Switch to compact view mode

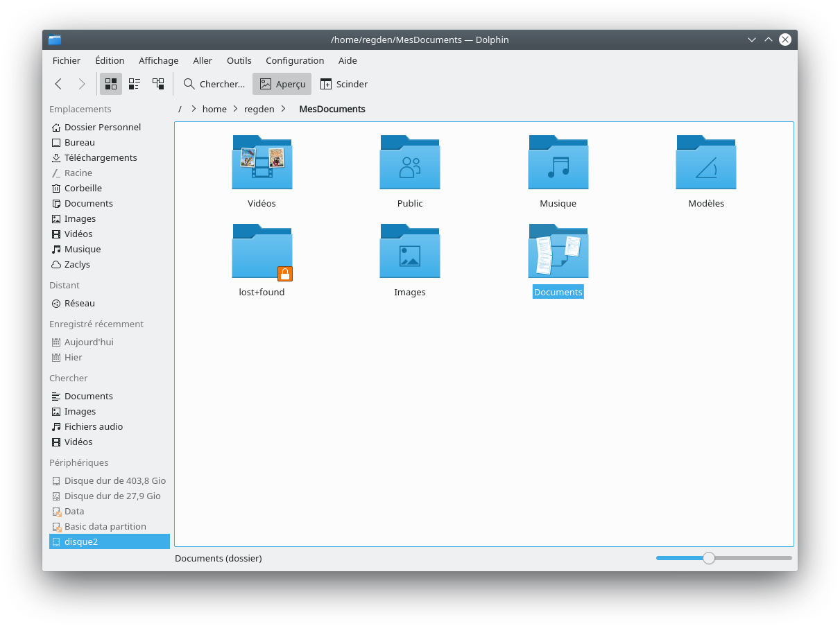(x=135, y=84)
